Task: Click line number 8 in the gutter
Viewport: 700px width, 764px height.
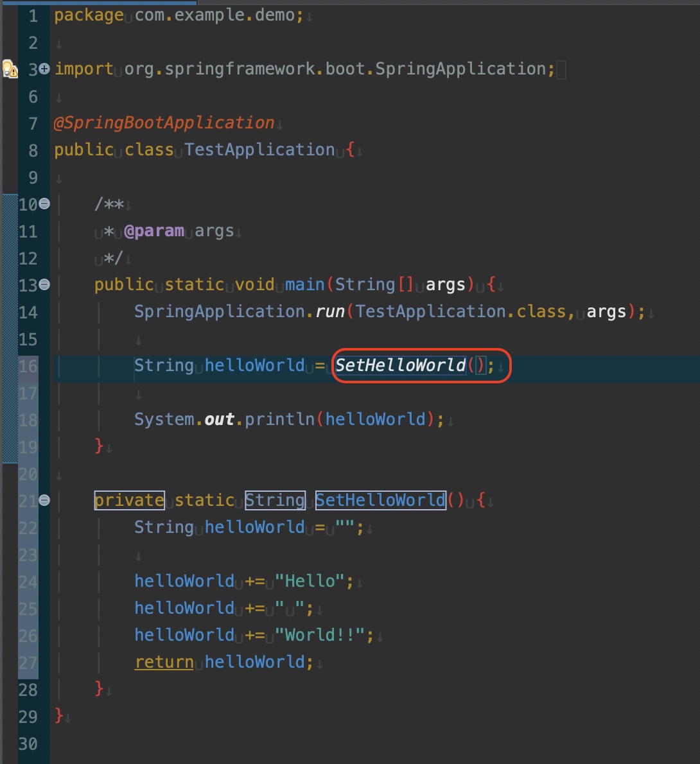Action: tap(33, 150)
